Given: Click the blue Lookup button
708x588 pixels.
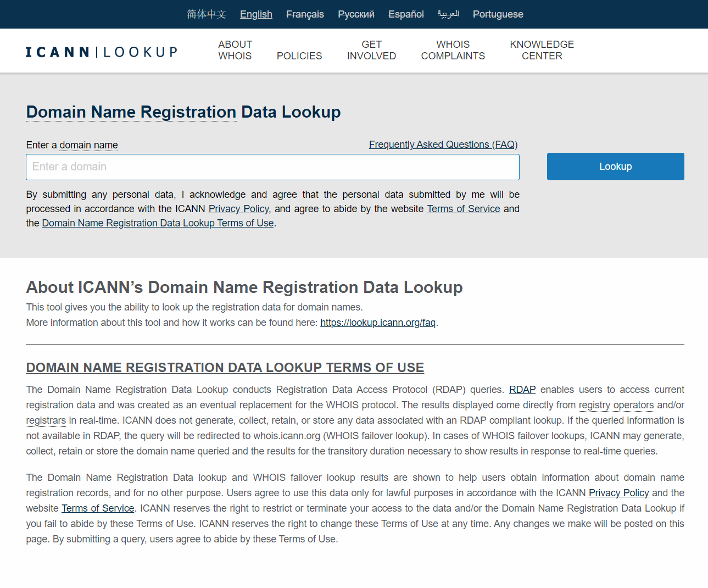Looking at the screenshot, I should pyautogui.click(x=615, y=167).
